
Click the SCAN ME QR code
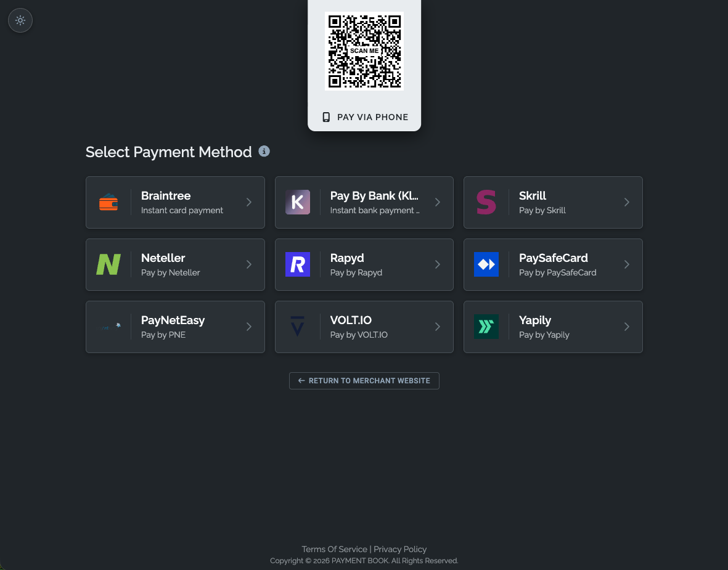click(x=364, y=51)
